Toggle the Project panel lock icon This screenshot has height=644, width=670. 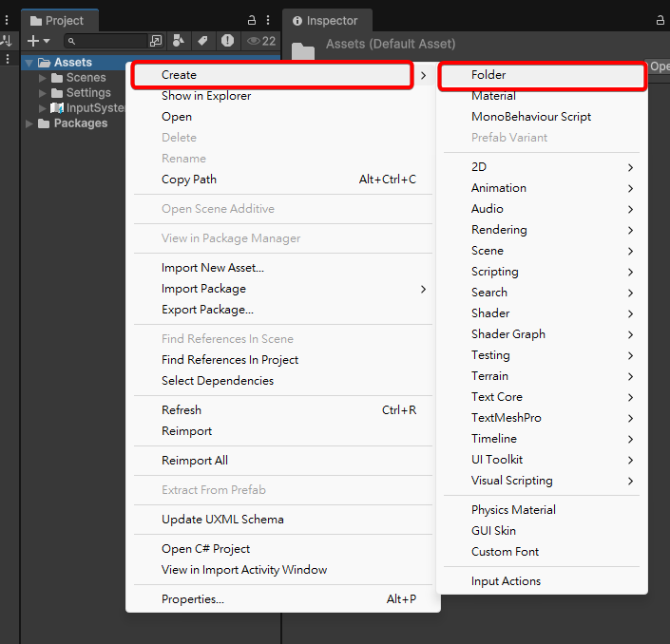[252, 20]
